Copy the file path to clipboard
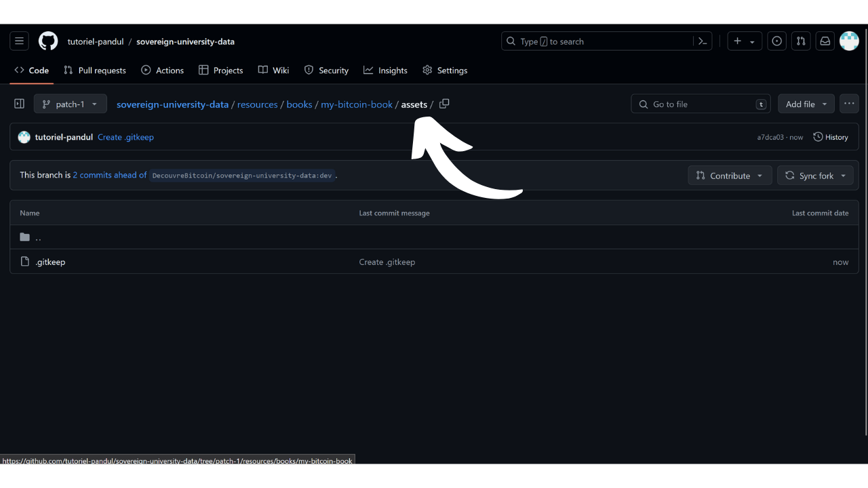This screenshot has height=488, width=868. point(444,104)
